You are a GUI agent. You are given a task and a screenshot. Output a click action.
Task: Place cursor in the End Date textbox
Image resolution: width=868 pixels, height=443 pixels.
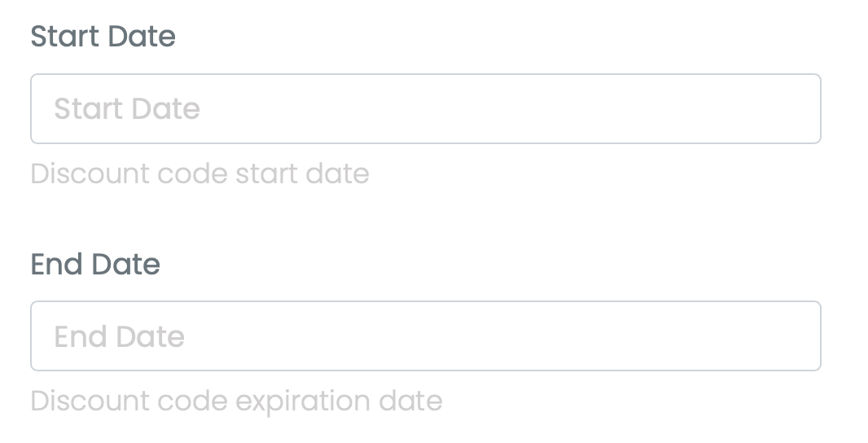pyautogui.click(x=425, y=336)
